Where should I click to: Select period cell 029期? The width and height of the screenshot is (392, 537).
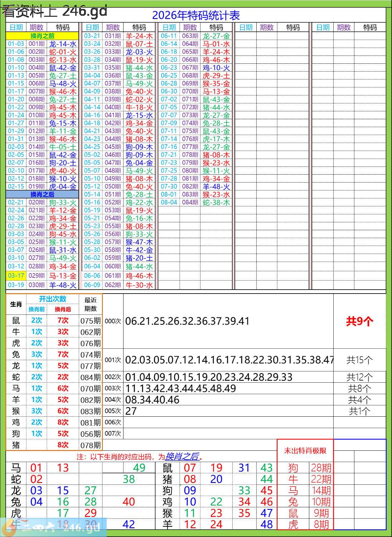(37, 276)
